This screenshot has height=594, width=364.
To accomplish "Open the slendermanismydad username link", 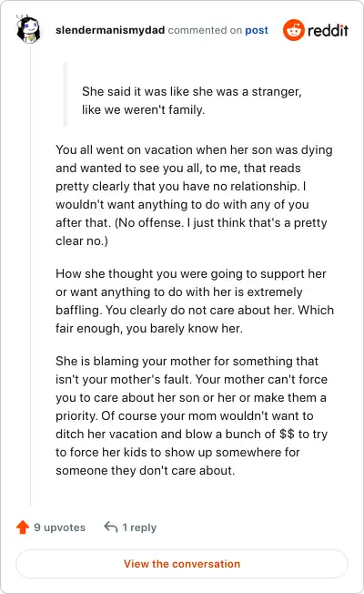I will [x=110, y=30].
